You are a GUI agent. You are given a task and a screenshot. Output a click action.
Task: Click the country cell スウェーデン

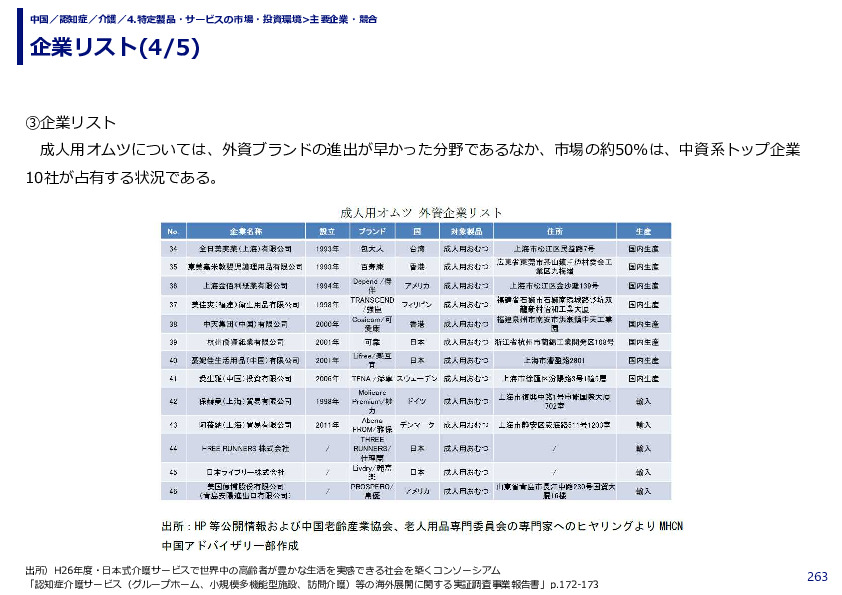coord(417,379)
